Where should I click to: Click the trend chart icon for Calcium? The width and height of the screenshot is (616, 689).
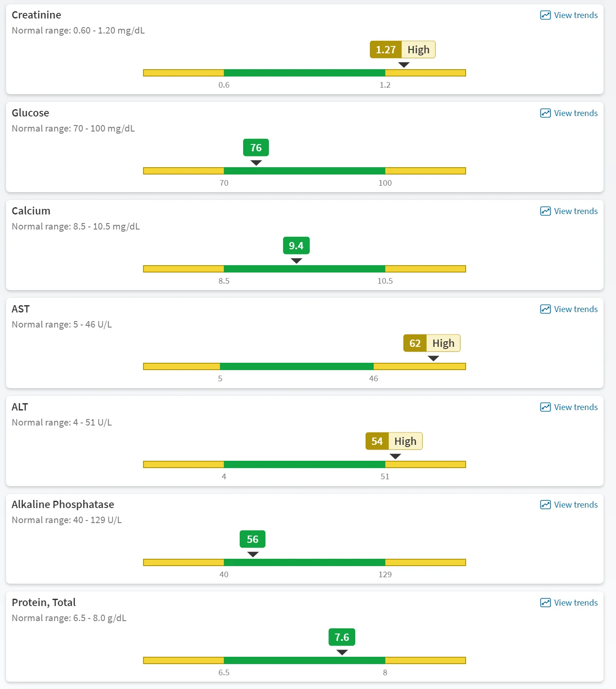click(x=545, y=211)
